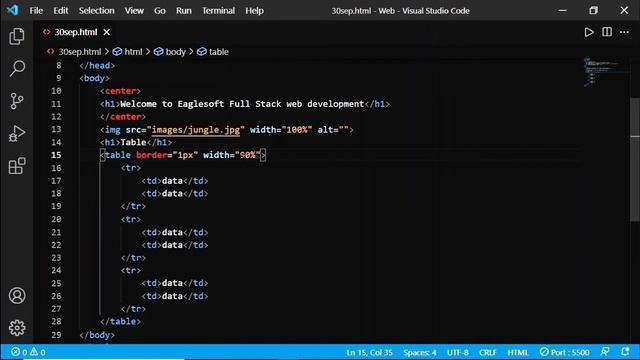Viewport: 640px width, 360px height.
Task: Show errors count in status bar
Action: [19, 352]
